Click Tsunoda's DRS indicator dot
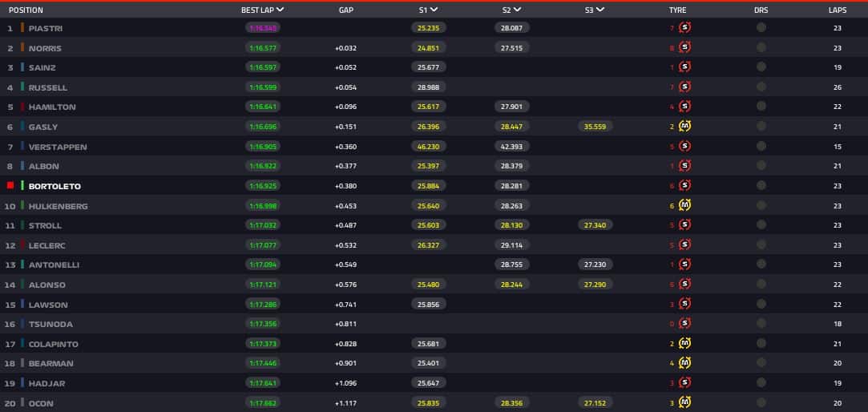 click(761, 323)
